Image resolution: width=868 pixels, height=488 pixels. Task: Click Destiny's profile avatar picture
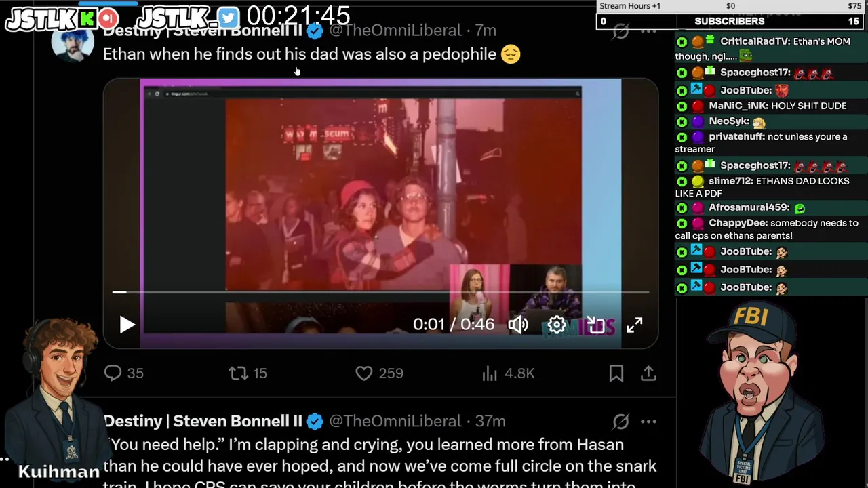(x=73, y=43)
